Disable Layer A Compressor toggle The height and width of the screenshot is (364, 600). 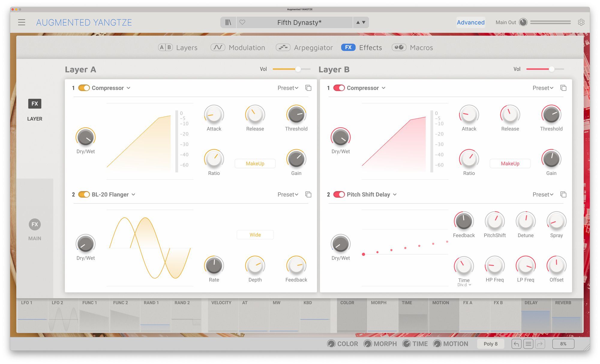coord(84,88)
